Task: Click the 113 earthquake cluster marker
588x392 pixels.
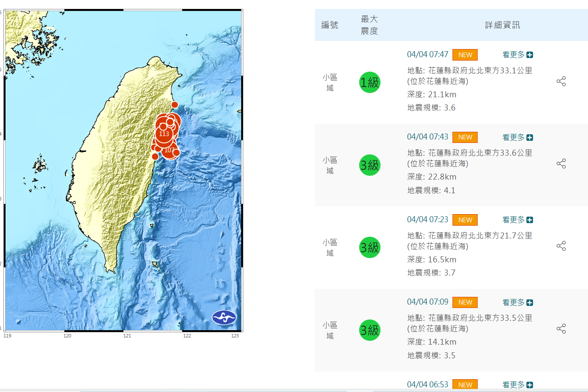Action: [x=164, y=134]
